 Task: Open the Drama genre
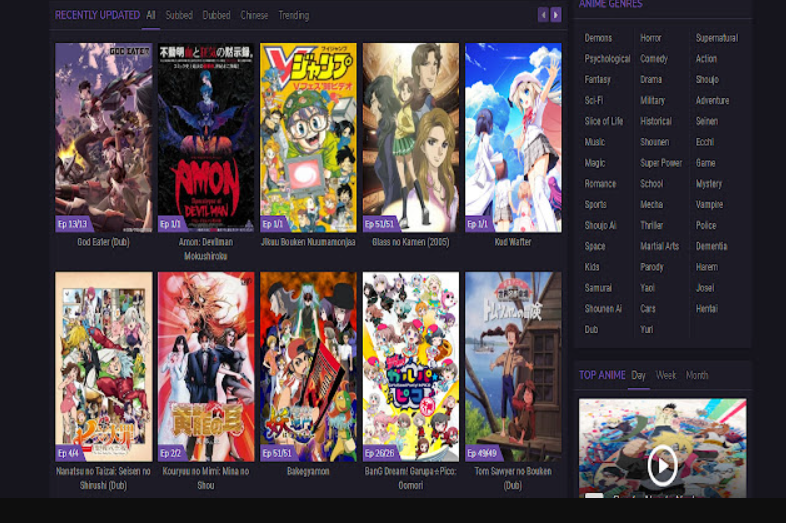click(x=651, y=80)
